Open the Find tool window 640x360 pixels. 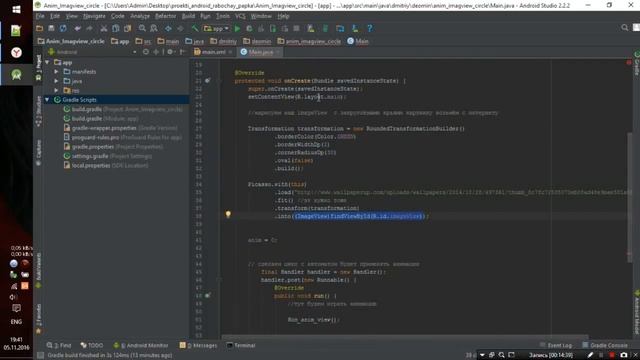coord(59,346)
